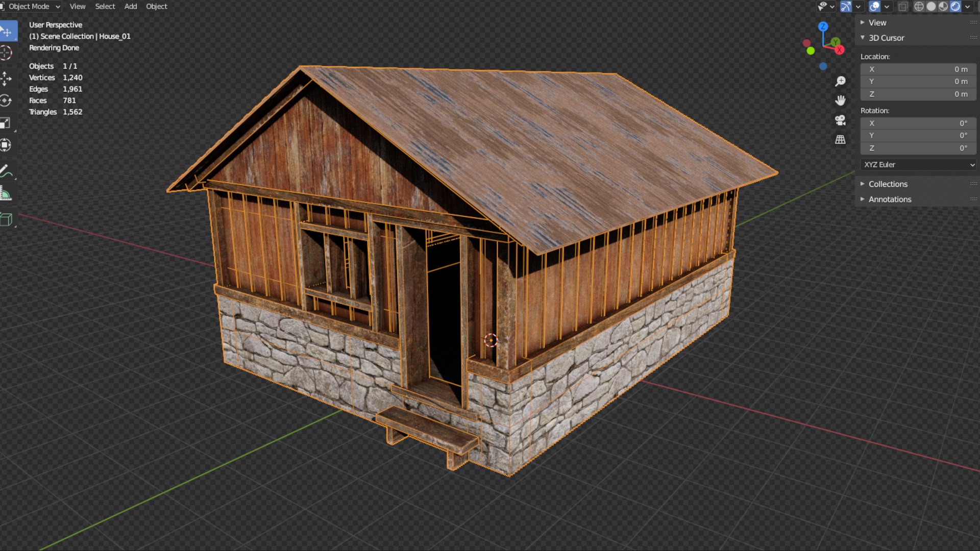Select the 3D Cursor tool
Screen dimensions: 980x551
pyautogui.click(x=6, y=53)
